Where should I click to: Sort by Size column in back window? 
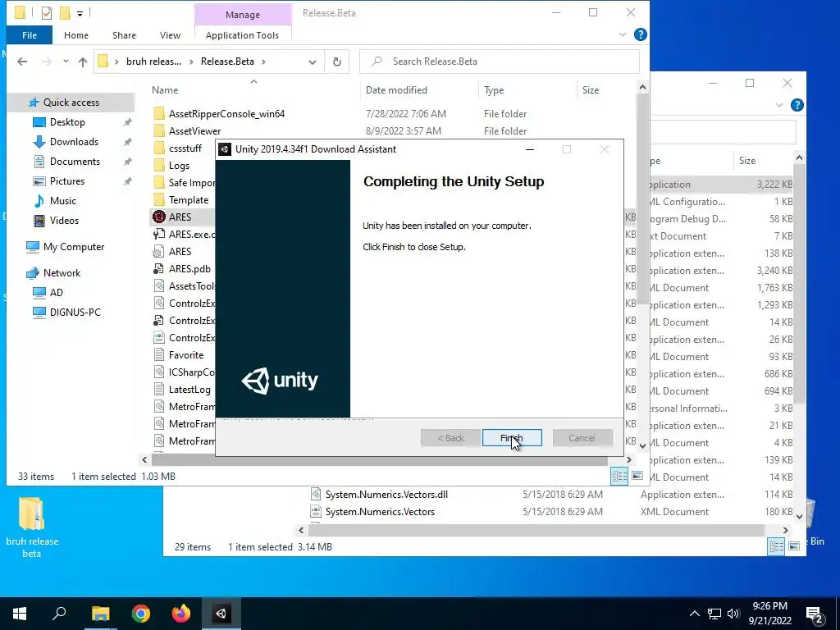[x=746, y=161]
